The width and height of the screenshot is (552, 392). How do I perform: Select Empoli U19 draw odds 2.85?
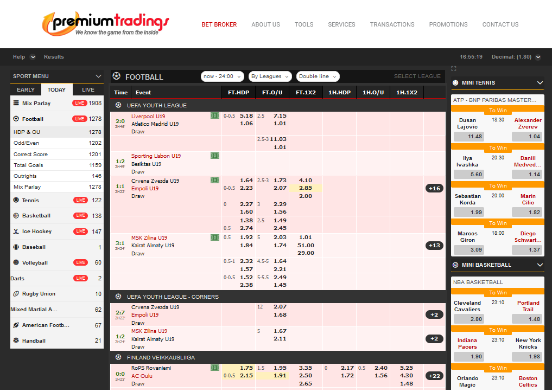pyautogui.click(x=306, y=188)
